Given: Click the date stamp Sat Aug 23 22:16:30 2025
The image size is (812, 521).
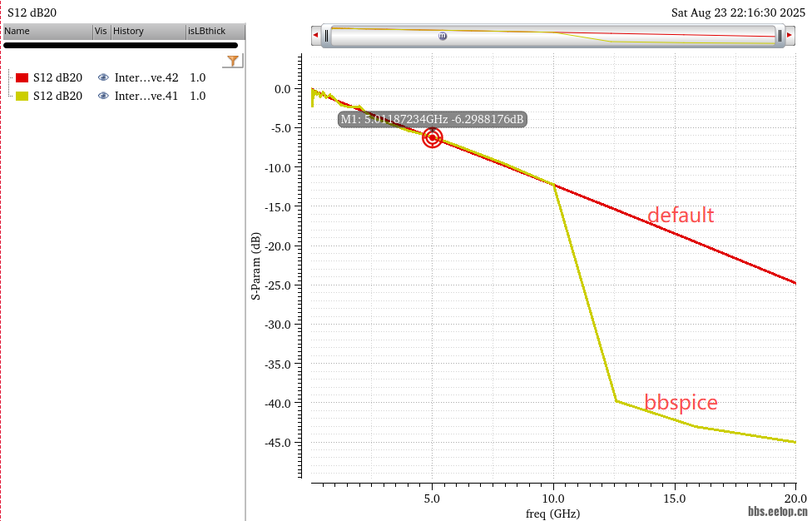Looking at the screenshot, I should [x=739, y=12].
